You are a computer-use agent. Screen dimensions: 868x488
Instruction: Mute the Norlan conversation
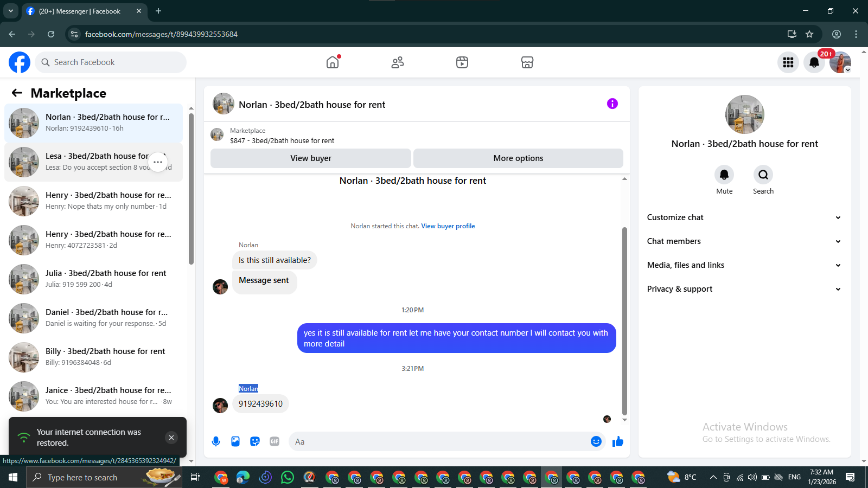pos(724,175)
